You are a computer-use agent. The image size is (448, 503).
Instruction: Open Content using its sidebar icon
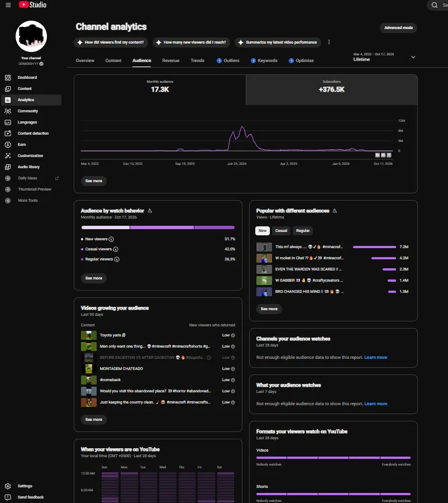[x=8, y=88]
